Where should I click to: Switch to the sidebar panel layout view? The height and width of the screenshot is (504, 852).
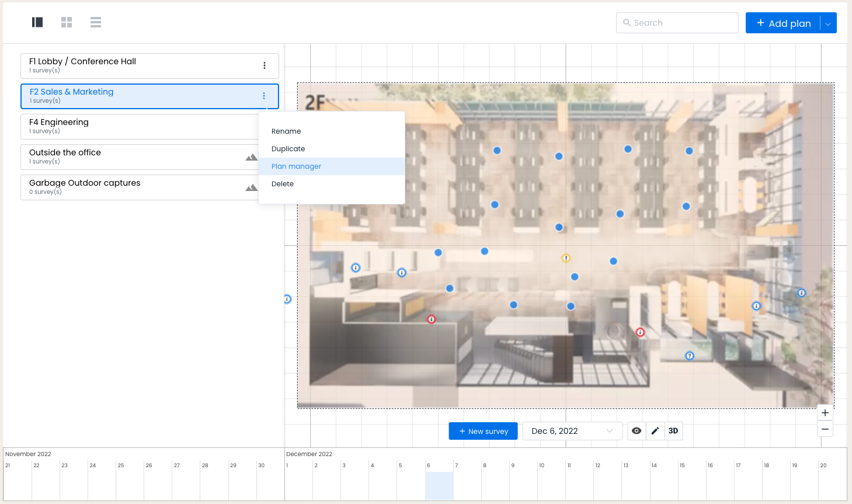(37, 22)
